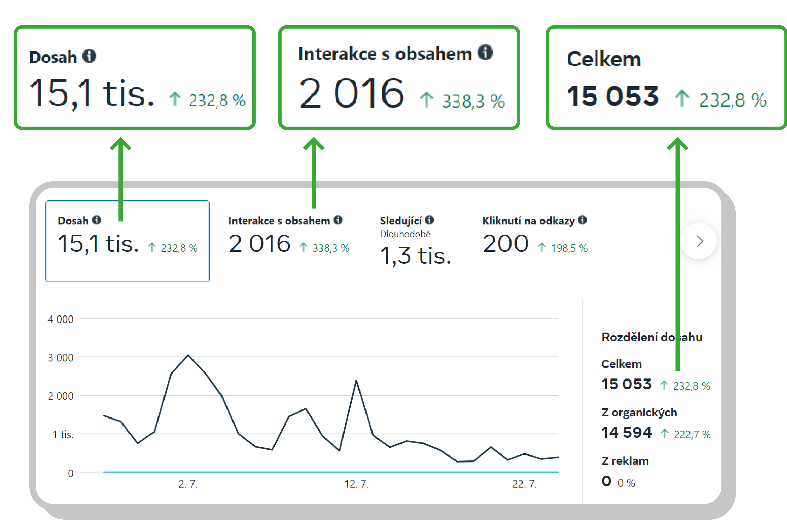Image resolution: width=787 pixels, height=532 pixels.
Task: Click the small info icon beside Interakce s obsahem in the metrics row
Action: (x=338, y=220)
